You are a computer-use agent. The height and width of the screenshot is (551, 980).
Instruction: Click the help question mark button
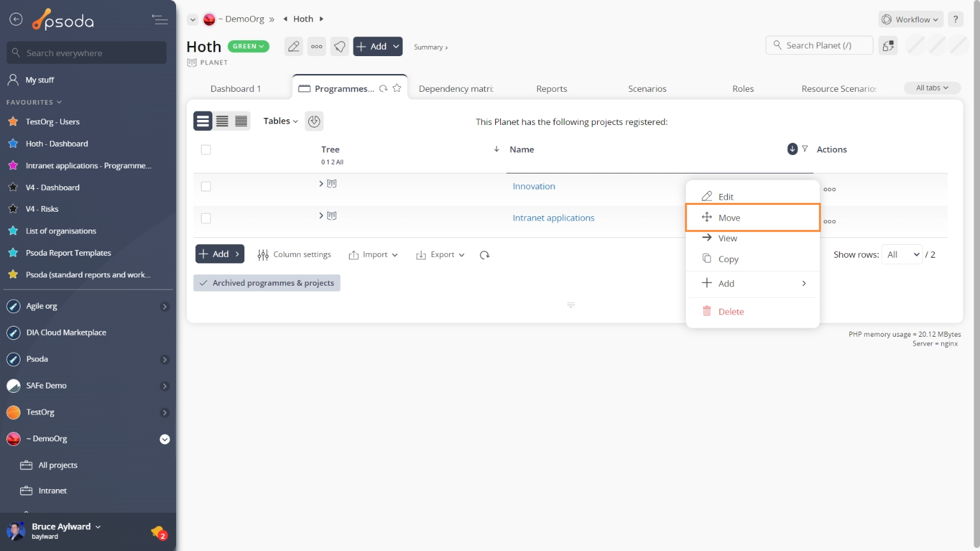coord(955,19)
